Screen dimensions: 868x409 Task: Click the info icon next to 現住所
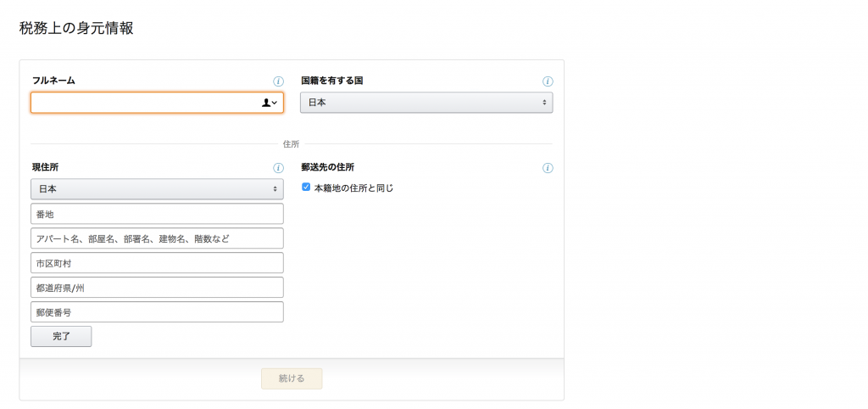[278, 168]
